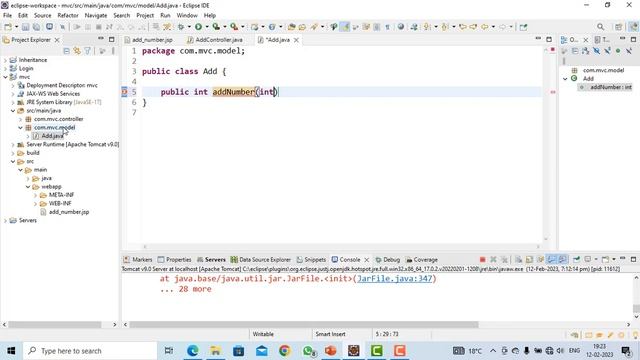
Task: Open the Web Browser globe icon
Action: [401, 27]
